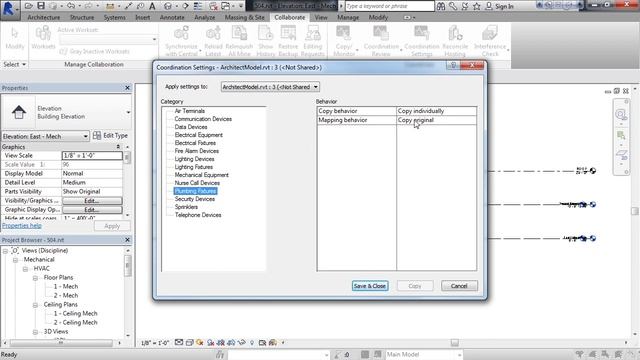Viewport: 640px width, 360px height.
Task: Click the Cancel button in dialog
Action: click(x=459, y=286)
